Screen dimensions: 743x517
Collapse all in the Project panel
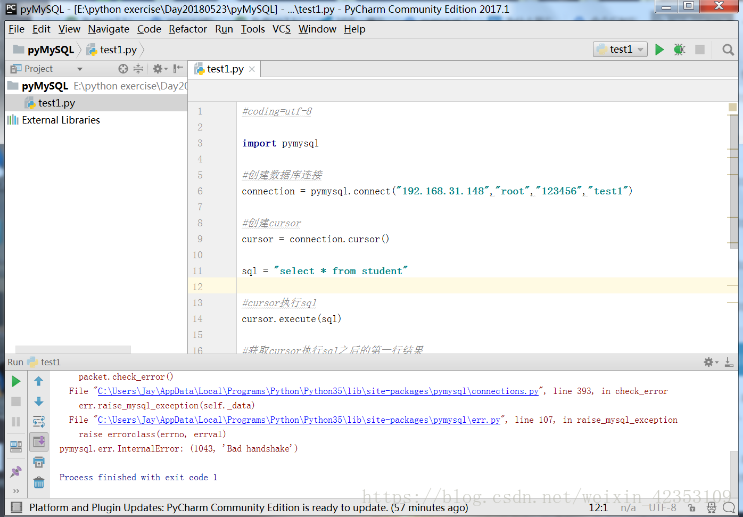138,69
